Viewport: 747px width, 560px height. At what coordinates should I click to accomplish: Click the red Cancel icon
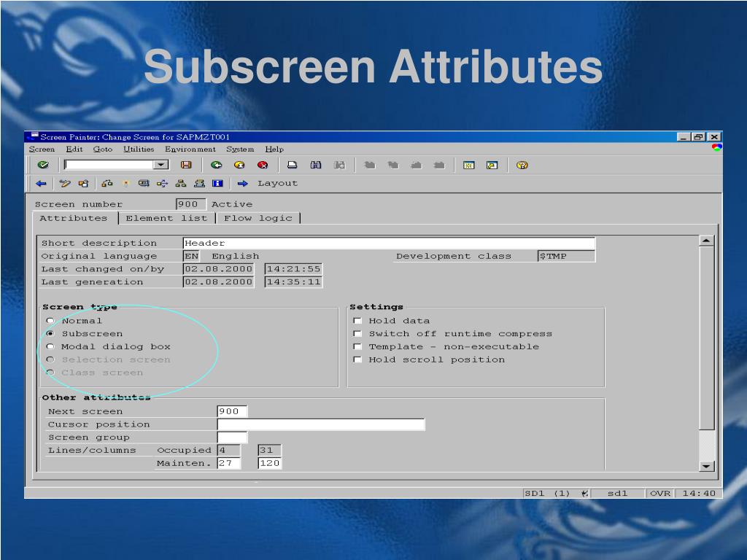point(263,165)
